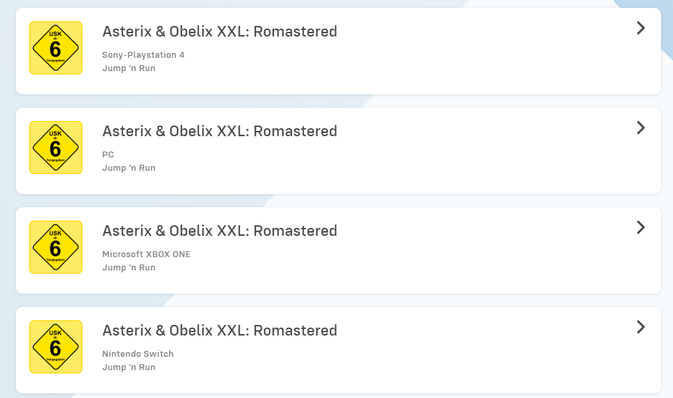
Task: Open Nintendo Switch entry chevron arrow
Action: 640,327
